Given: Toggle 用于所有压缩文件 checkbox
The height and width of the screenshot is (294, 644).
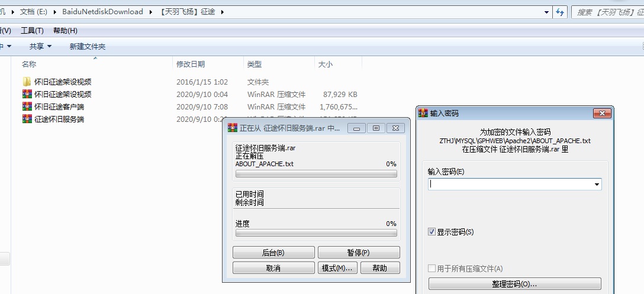Looking at the screenshot, I should tap(432, 268).
